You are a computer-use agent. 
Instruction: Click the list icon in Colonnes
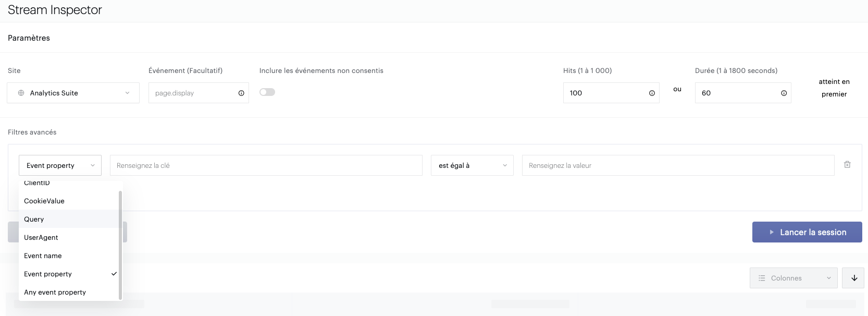pos(762,278)
